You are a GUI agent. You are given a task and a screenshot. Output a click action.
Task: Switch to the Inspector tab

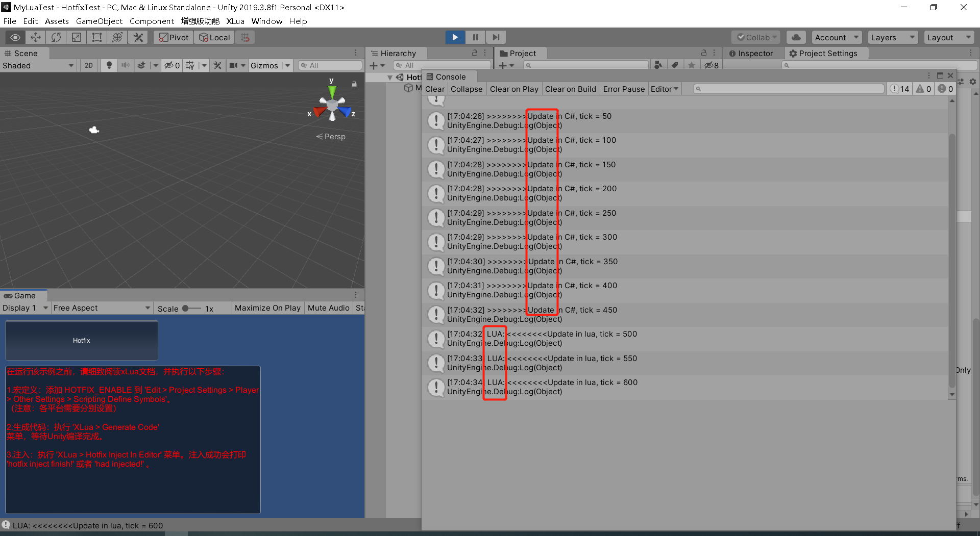751,53
